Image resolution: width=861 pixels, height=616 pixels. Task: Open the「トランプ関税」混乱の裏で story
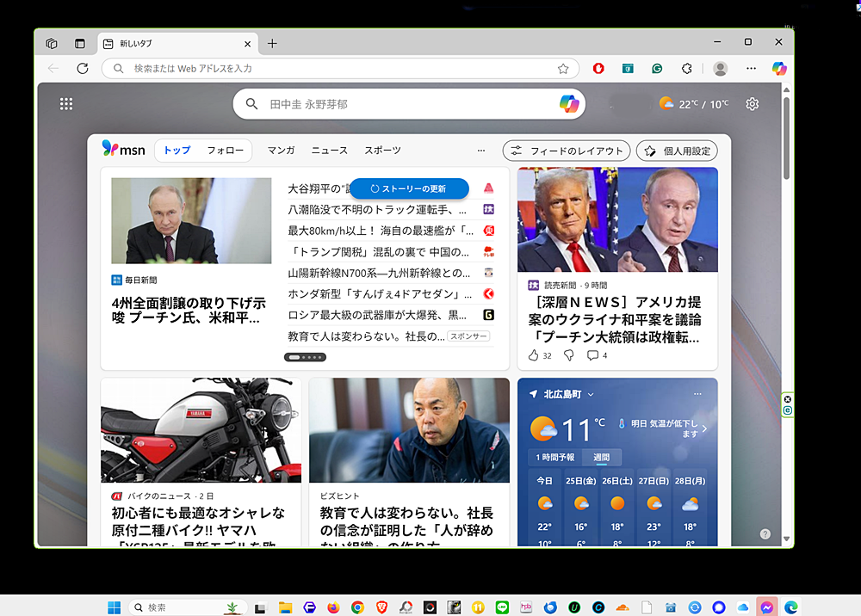pyautogui.click(x=379, y=252)
